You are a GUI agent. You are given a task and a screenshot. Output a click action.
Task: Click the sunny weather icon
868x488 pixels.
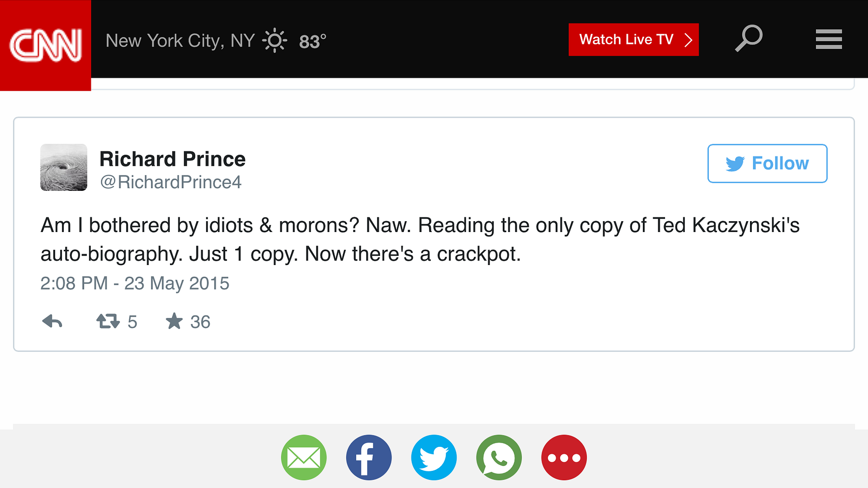(274, 41)
